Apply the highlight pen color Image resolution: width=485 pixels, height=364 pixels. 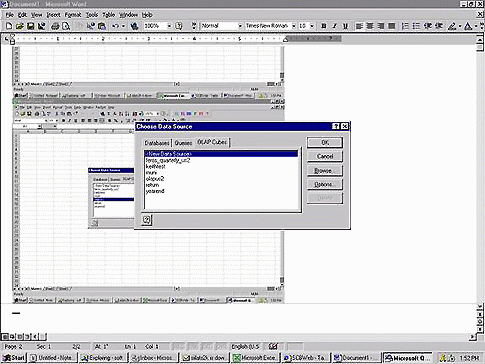coord(452,26)
